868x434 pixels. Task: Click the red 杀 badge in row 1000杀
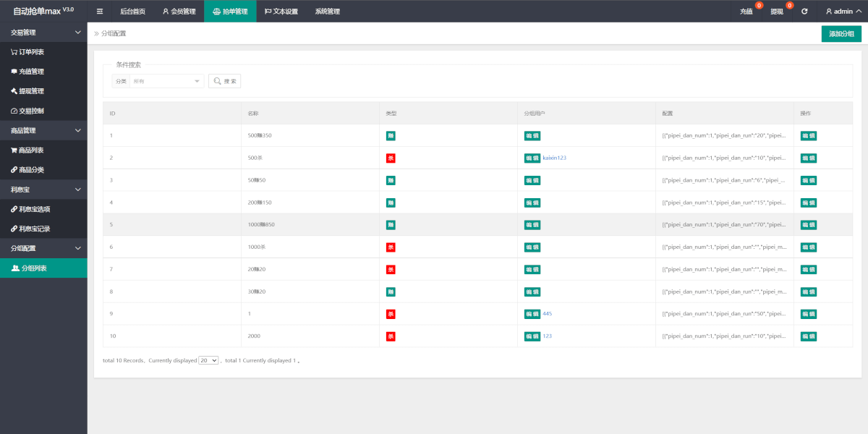pyautogui.click(x=391, y=247)
